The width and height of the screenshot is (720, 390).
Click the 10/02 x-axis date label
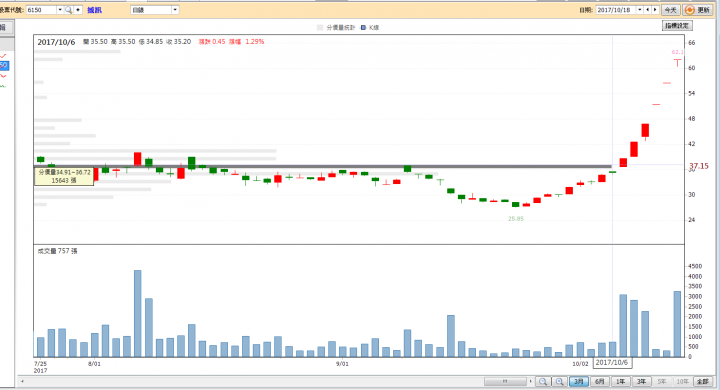pos(580,364)
